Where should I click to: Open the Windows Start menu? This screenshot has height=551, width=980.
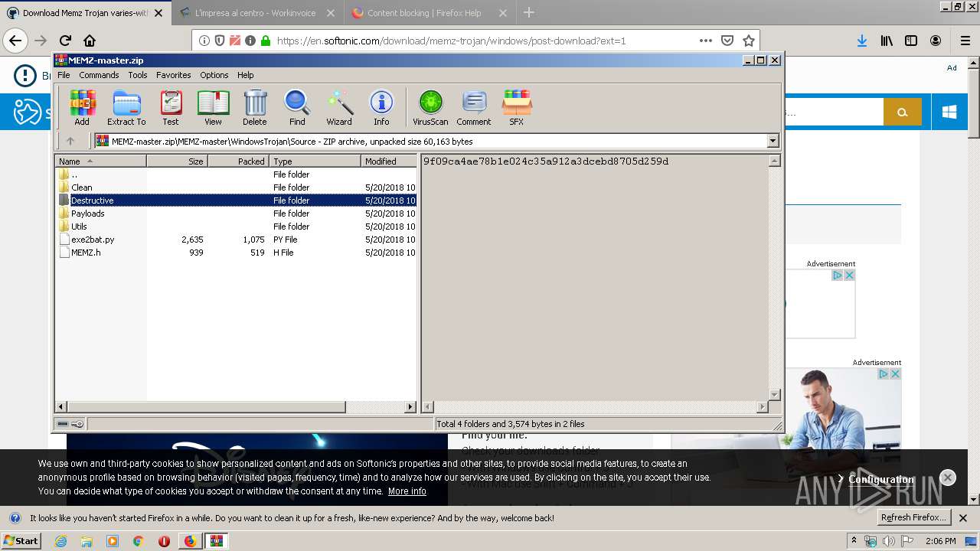pos(21,540)
